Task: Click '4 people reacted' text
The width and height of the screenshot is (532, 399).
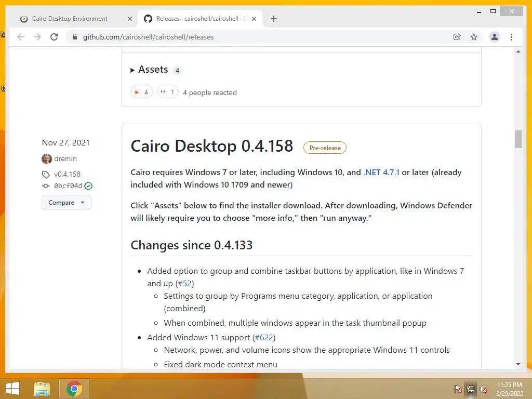Action: tap(210, 92)
